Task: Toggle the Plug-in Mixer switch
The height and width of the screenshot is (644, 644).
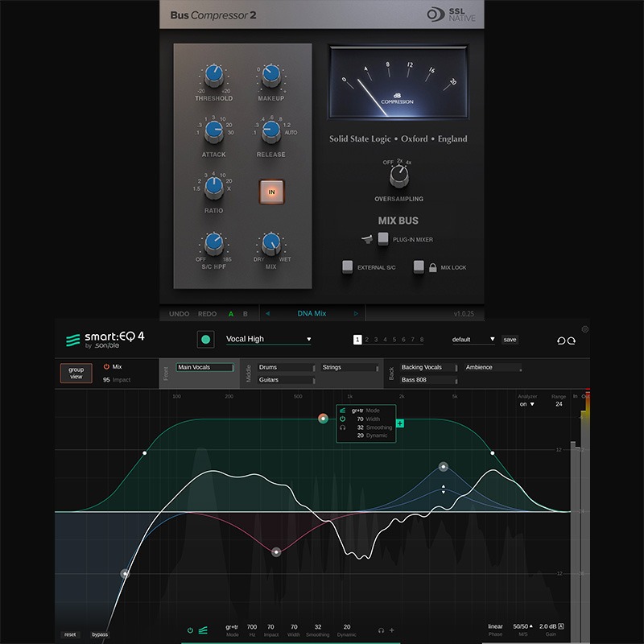Action: click(x=383, y=238)
